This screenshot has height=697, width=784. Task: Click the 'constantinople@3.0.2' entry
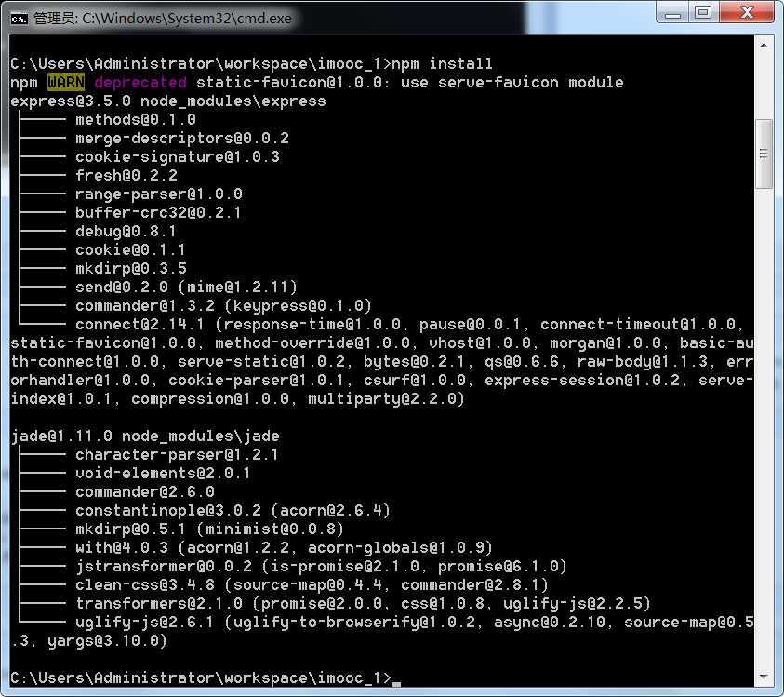(168, 510)
